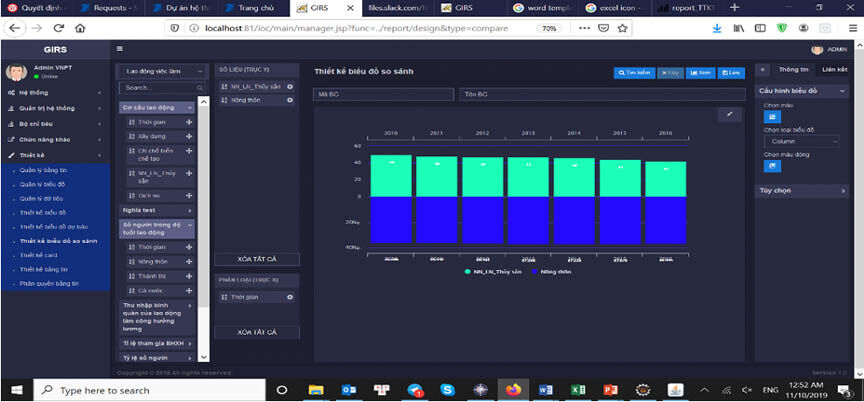The width and height of the screenshot is (864, 402).
Task: Open the Column chart type dropdown
Action: (x=801, y=142)
